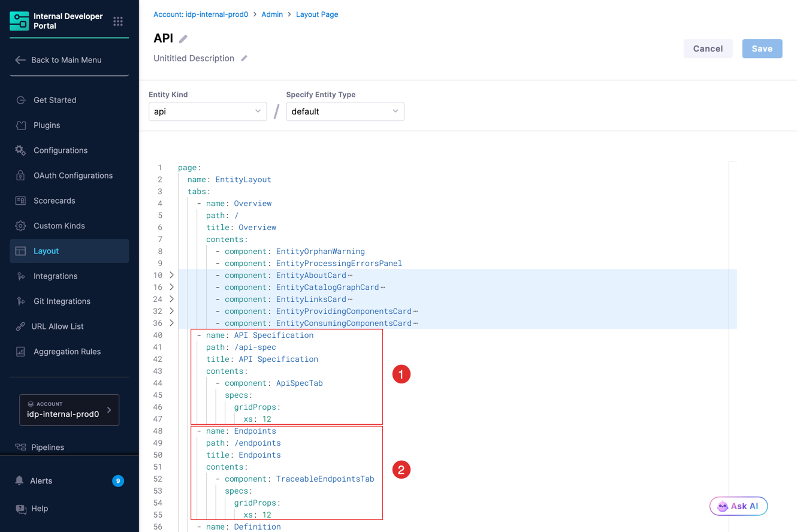Expand folded EntityLinksCard block at line 24
Viewport: 797px width, 532px height.
(172, 299)
